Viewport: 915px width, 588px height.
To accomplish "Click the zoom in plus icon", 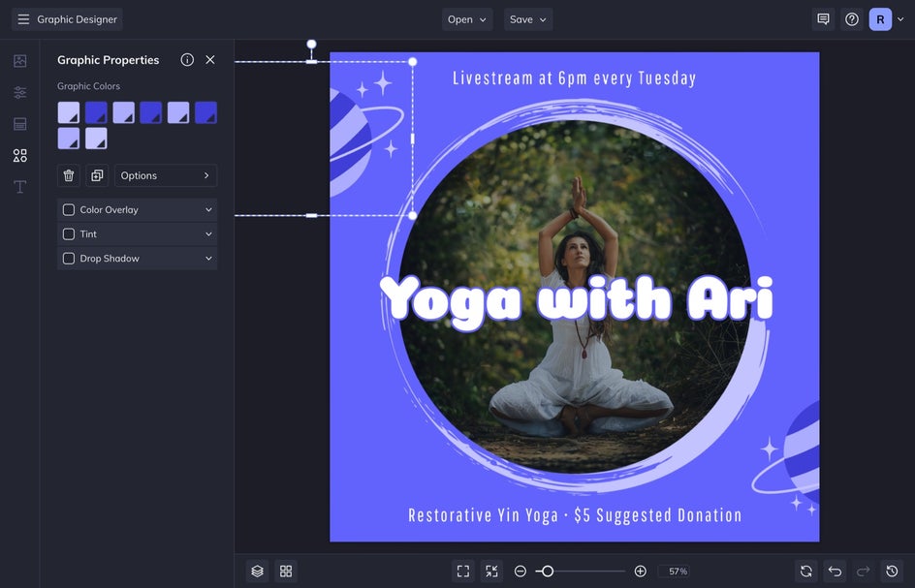I will [x=640, y=572].
